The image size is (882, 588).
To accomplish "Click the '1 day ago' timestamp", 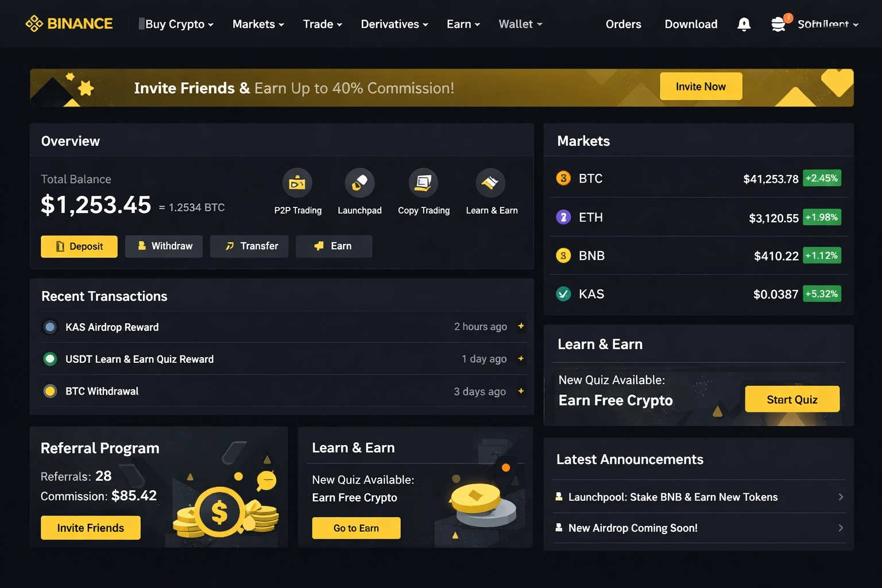I will point(484,359).
